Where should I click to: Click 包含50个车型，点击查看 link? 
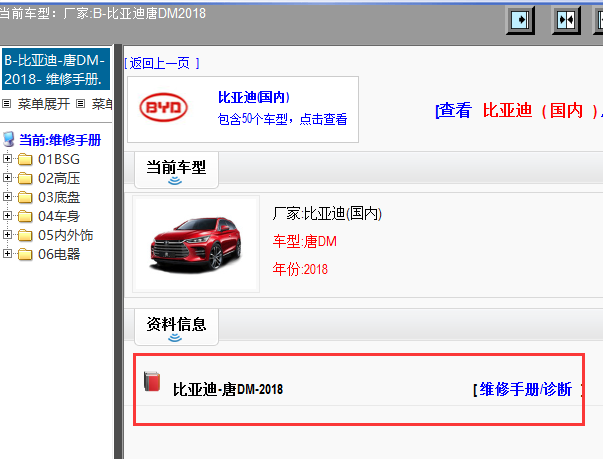coord(283,119)
